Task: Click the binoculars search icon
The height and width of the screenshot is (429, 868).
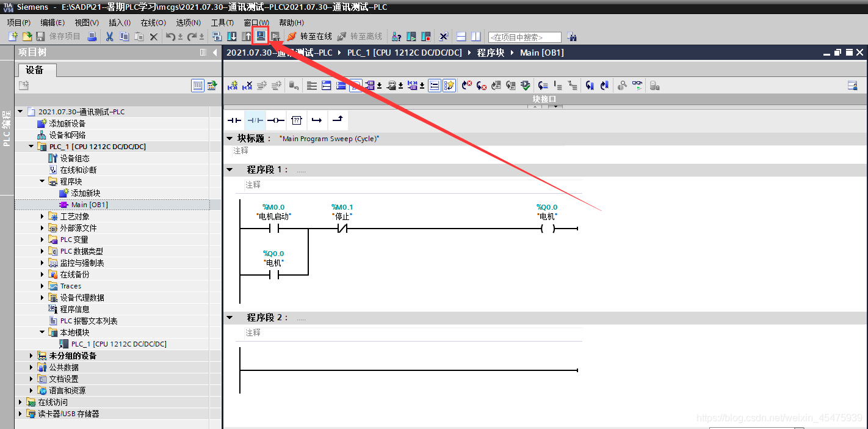Action: [x=571, y=37]
